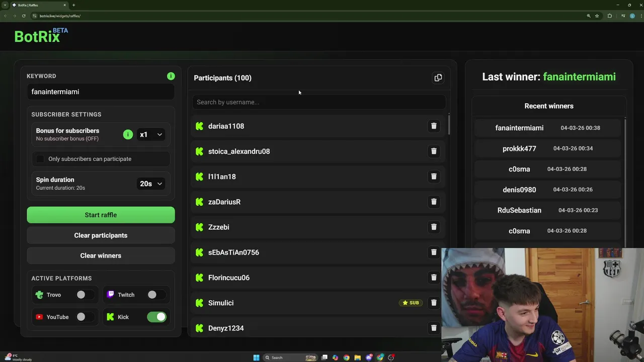644x362 pixels.
Task: Click the BotRix BETA logo
Action: click(41, 35)
